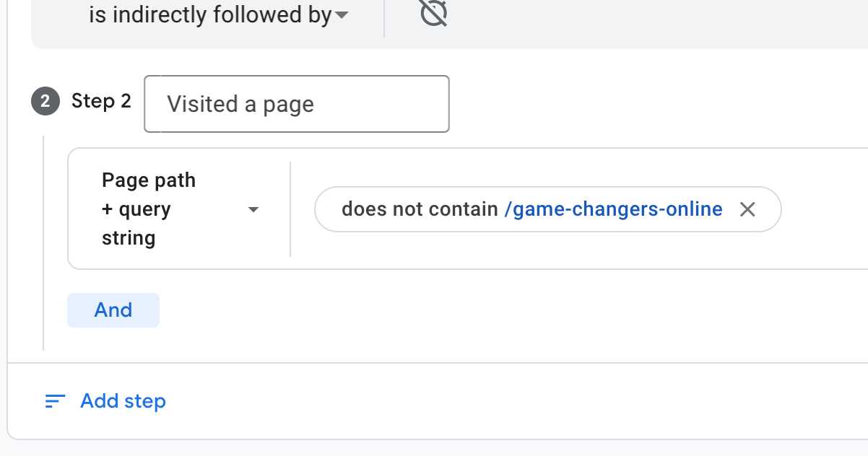
Task: Select the Step 2 number badge
Action: (45, 102)
